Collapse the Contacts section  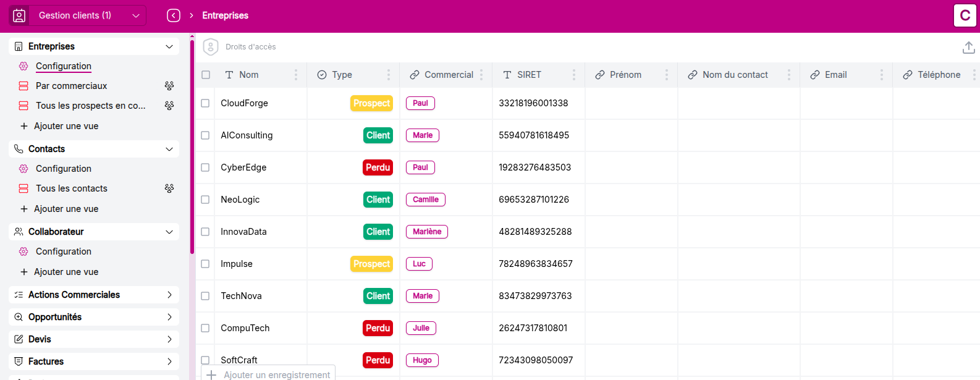click(169, 149)
